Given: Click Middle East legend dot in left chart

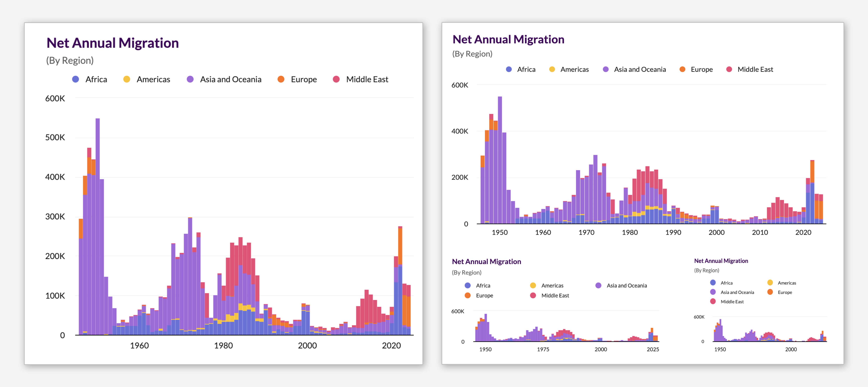Looking at the screenshot, I should point(336,79).
